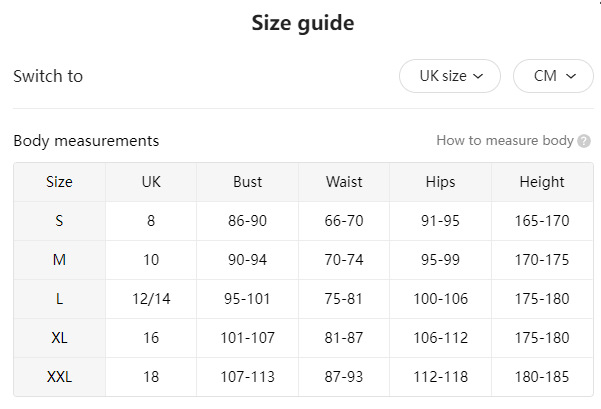Click the 180-185 height cell
The image size is (601, 409).
542,377
